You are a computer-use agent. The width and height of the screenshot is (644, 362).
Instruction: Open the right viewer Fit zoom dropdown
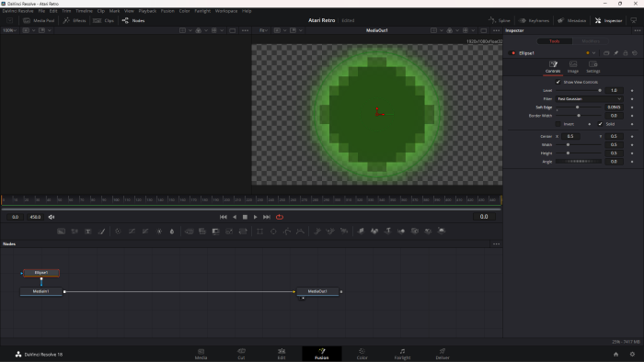[x=264, y=30]
